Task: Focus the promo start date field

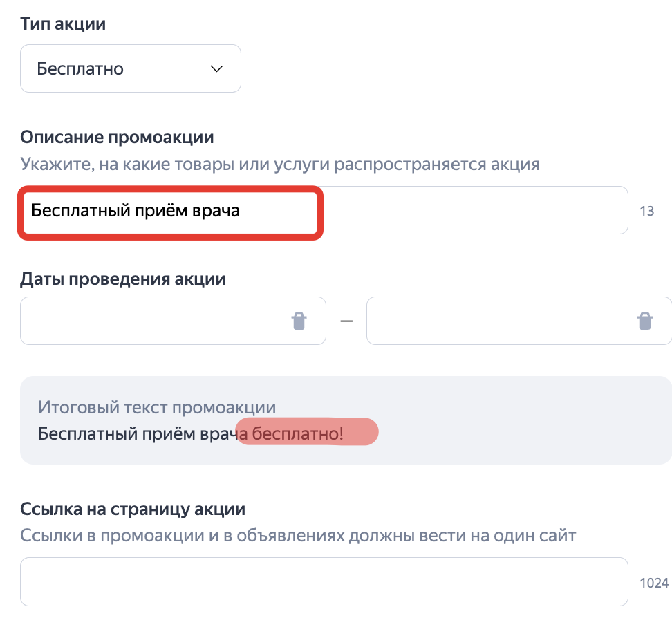Action: [x=152, y=321]
